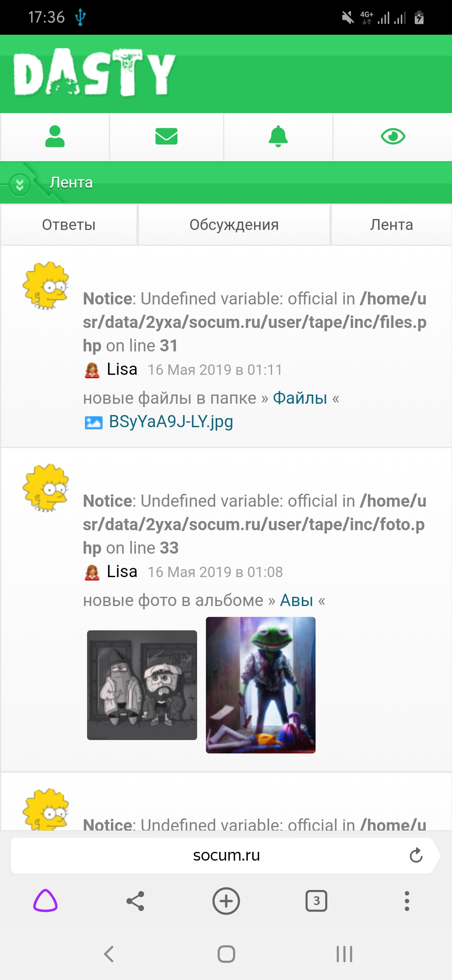Open a new tab with plus icon
This screenshot has height=980, width=452.
(x=226, y=901)
